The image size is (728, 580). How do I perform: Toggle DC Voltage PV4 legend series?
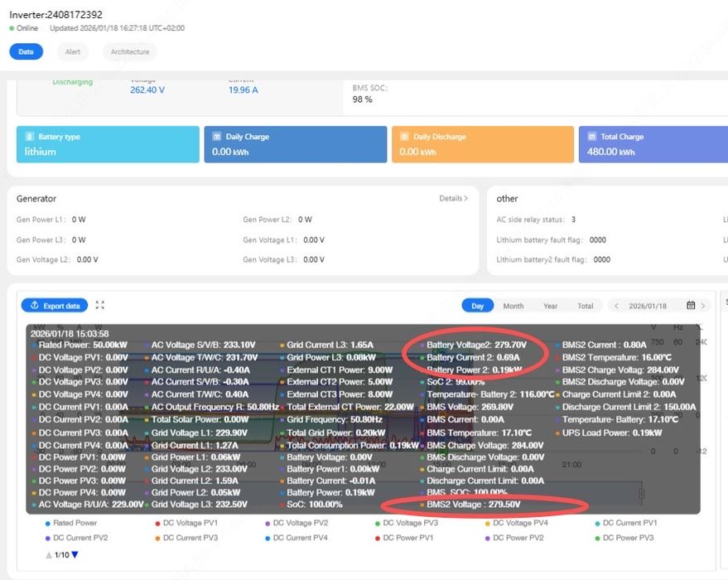coord(516,523)
